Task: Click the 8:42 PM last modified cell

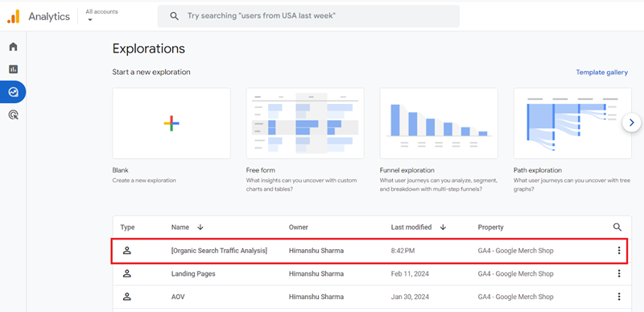Action: (x=402, y=251)
